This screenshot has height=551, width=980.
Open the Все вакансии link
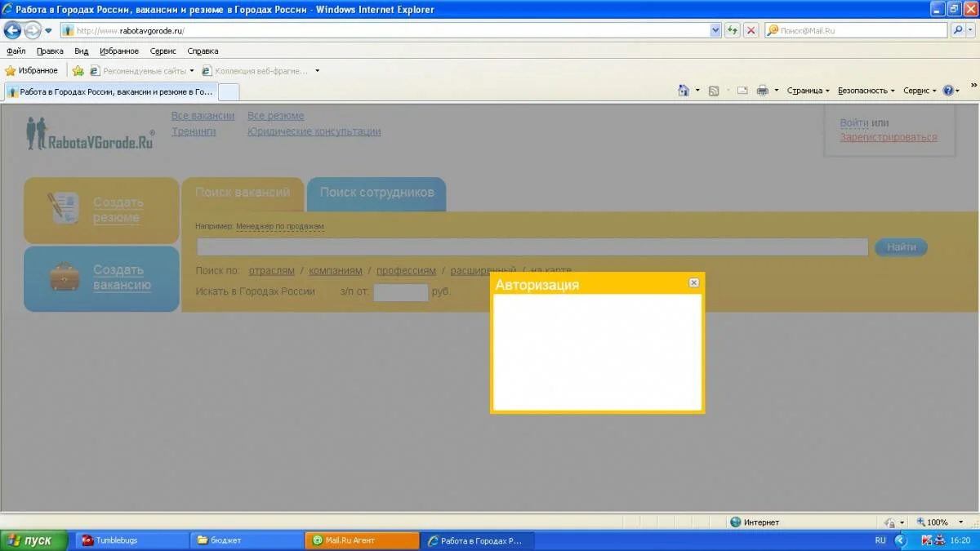pyautogui.click(x=203, y=116)
